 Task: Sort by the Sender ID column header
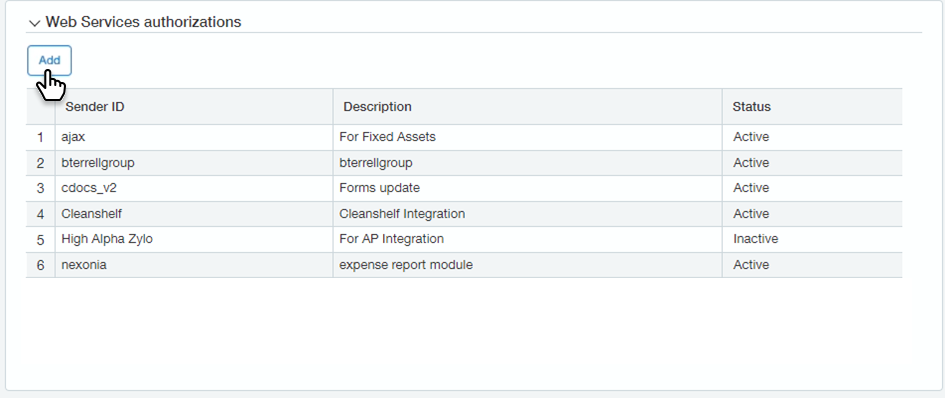[95, 107]
